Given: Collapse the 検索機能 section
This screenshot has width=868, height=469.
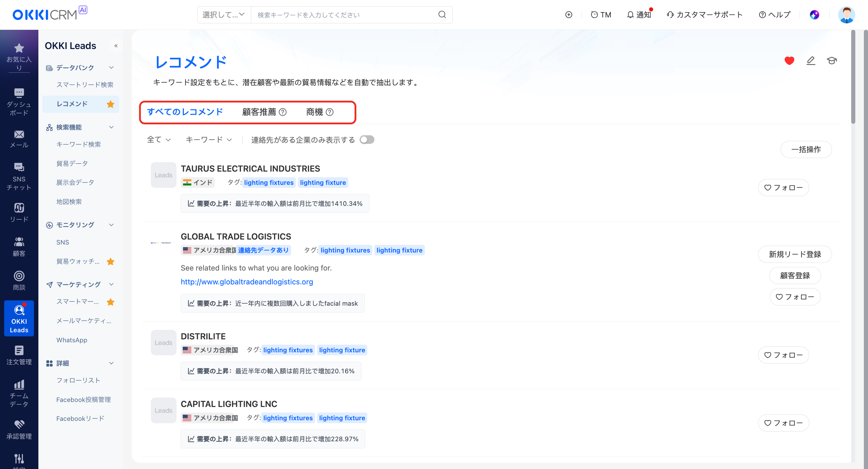Looking at the screenshot, I should [x=111, y=127].
